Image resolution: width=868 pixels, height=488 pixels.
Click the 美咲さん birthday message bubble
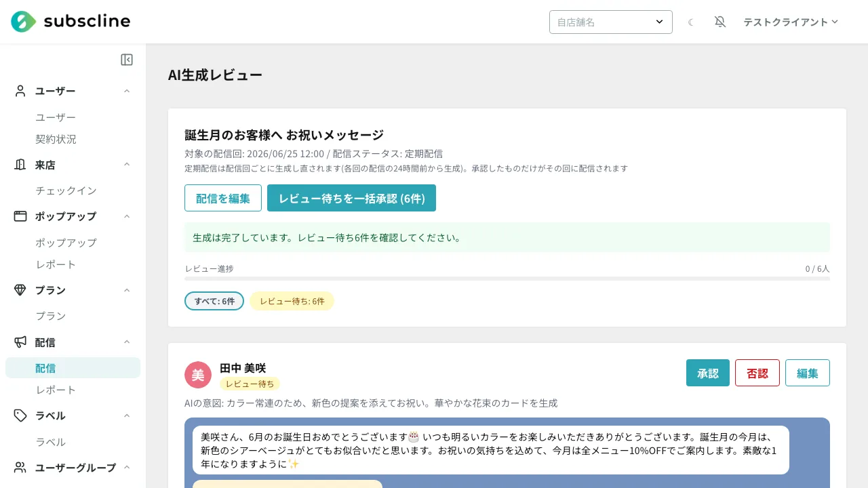coord(491,450)
